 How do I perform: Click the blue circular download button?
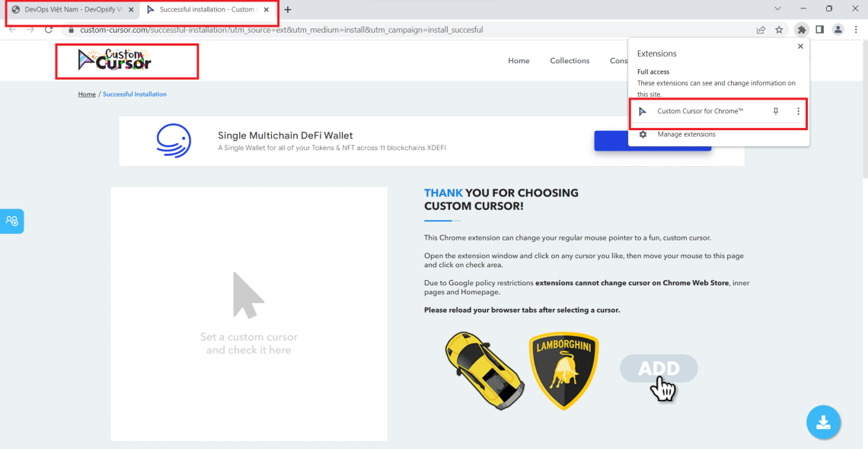pyautogui.click(x=823, y=422)
